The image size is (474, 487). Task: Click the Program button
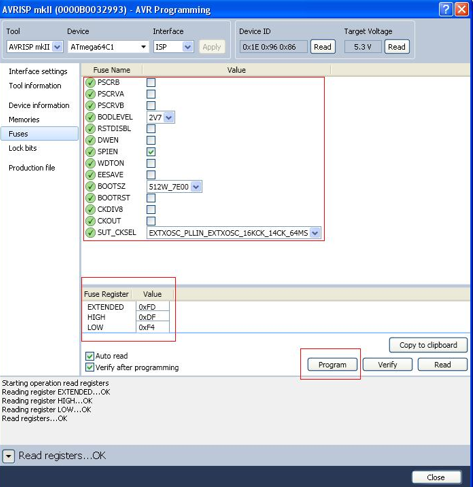click(332, 365)
